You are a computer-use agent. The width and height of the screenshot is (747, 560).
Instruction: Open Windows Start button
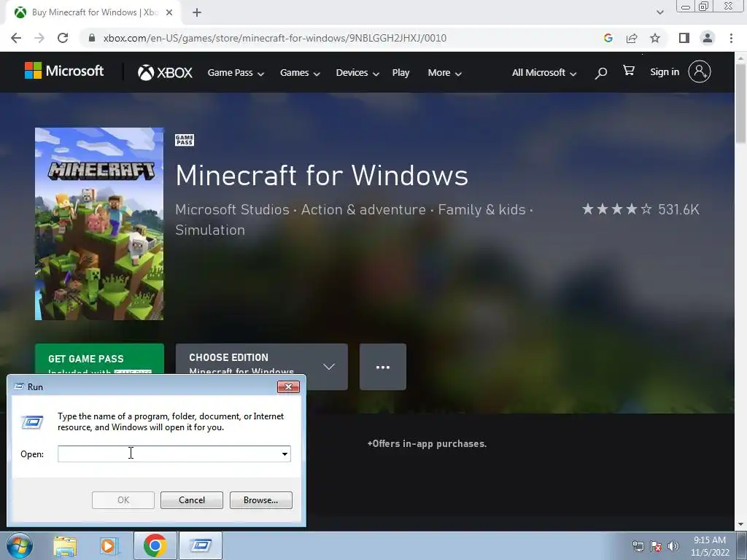19,545
